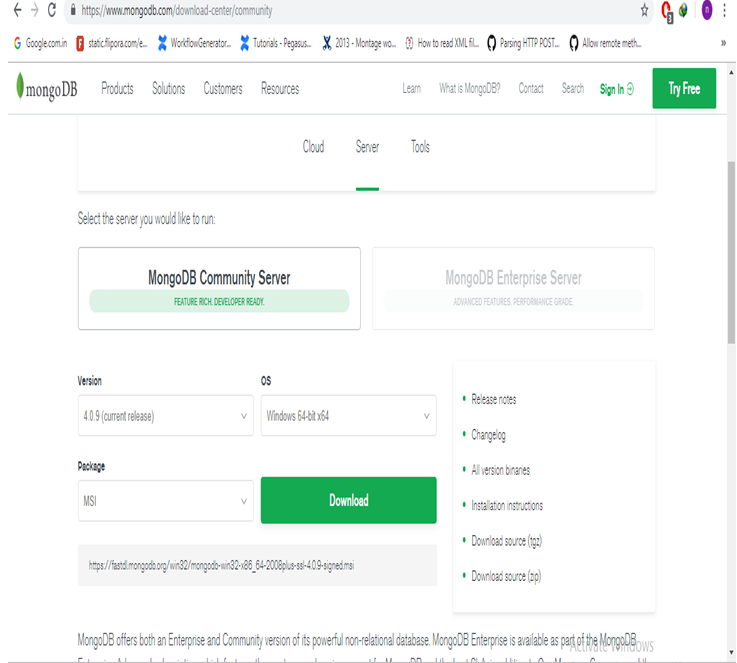Open the OS dropdown Windows 64-bit x64
Image resolution: width=737 pixels, height=663 pixels.
[348, 415]
